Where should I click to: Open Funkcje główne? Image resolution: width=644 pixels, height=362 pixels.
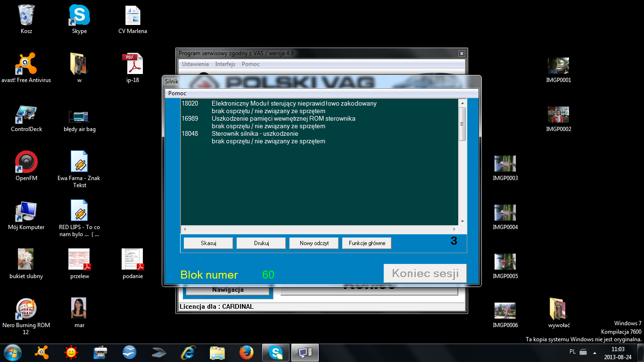367,243
